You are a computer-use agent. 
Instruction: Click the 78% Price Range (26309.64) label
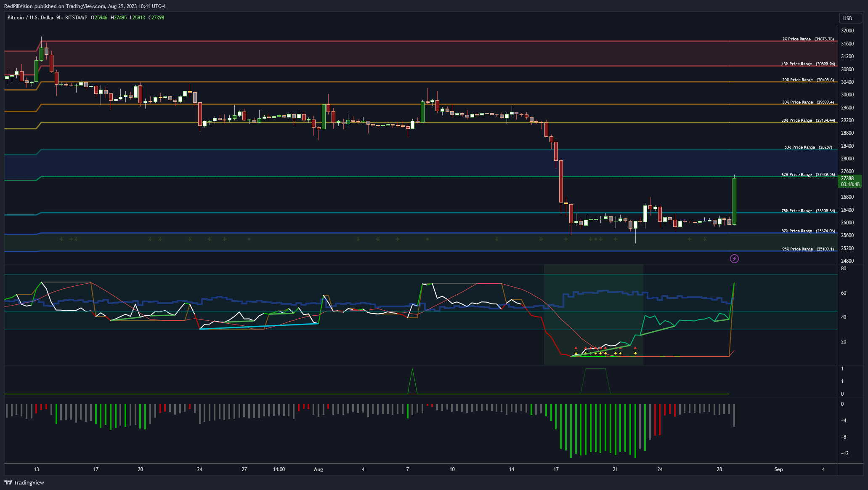pyautogui.click(x=808, y=211)
